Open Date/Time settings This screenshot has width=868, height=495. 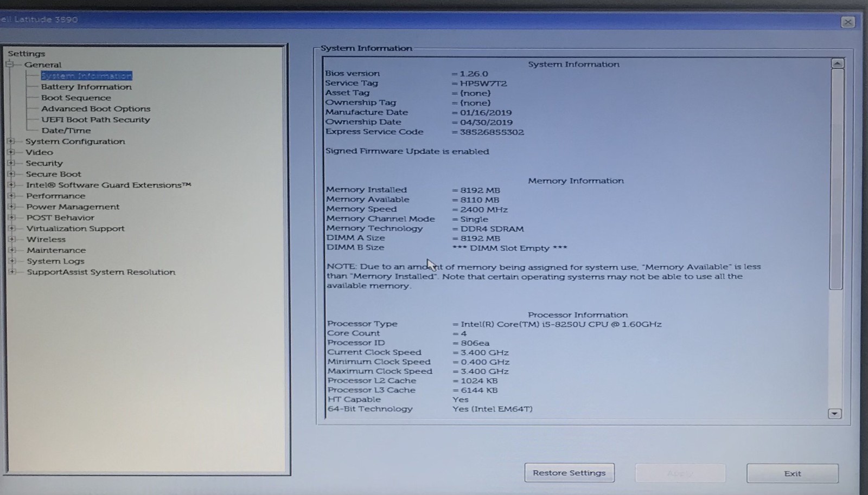66,131
